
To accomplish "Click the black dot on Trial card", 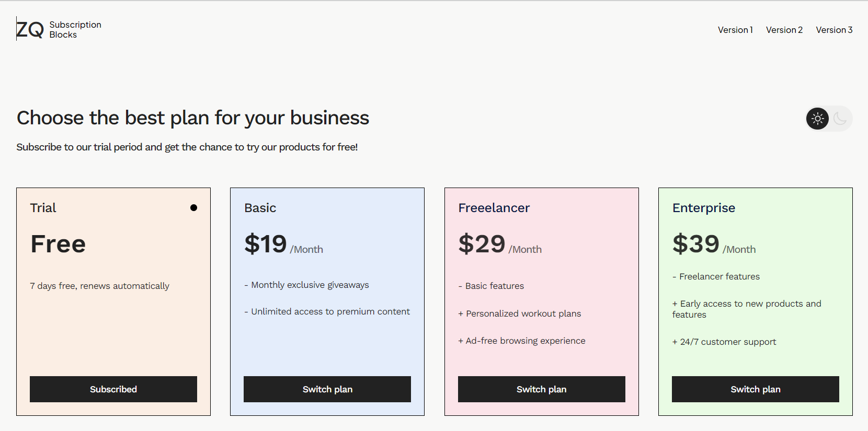I will tap(193, 208).
